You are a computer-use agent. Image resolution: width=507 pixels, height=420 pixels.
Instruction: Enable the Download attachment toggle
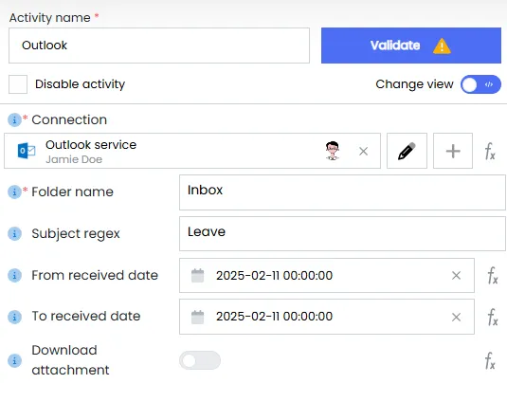click(x=200, y=360)
